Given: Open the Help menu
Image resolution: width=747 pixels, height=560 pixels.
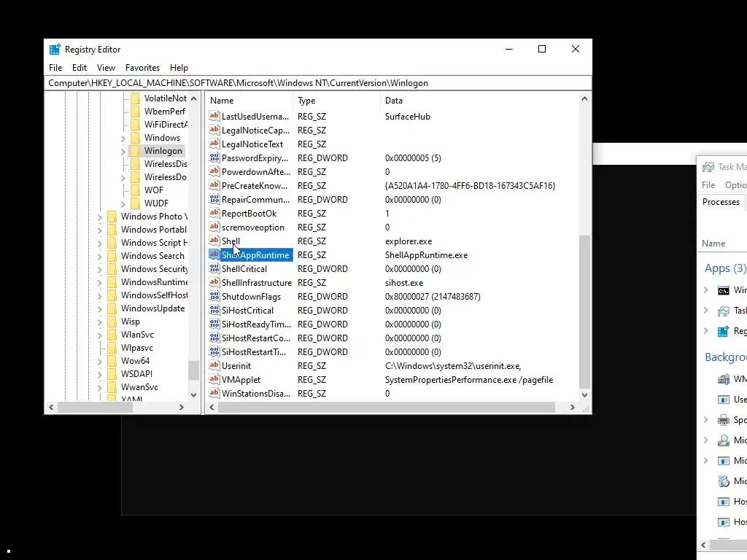Looking at the screenshot, I should pos(179,68).
